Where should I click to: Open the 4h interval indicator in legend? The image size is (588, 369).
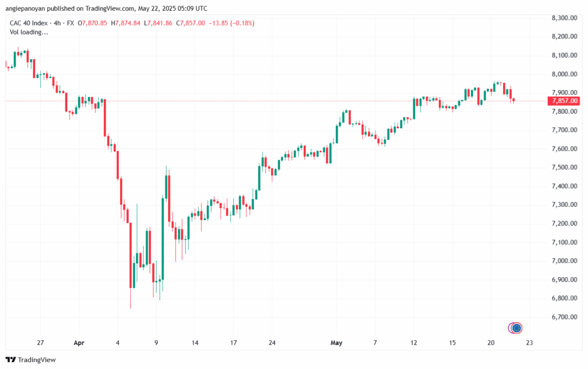[x=57, y=23]
